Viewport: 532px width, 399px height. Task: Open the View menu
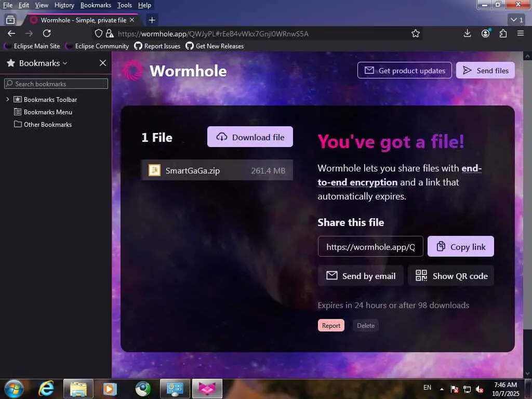[42, 5]
